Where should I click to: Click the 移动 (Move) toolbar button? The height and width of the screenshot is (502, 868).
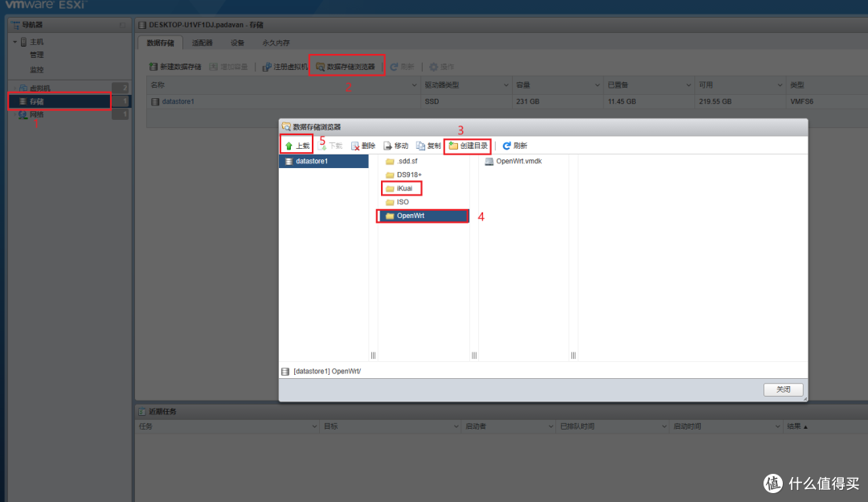pos(395,146)
